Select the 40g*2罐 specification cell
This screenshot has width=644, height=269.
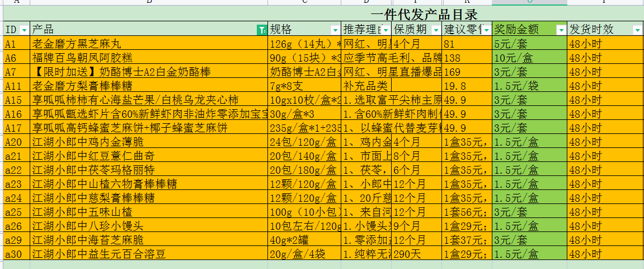pyautogui.click(x=304, y=240)
